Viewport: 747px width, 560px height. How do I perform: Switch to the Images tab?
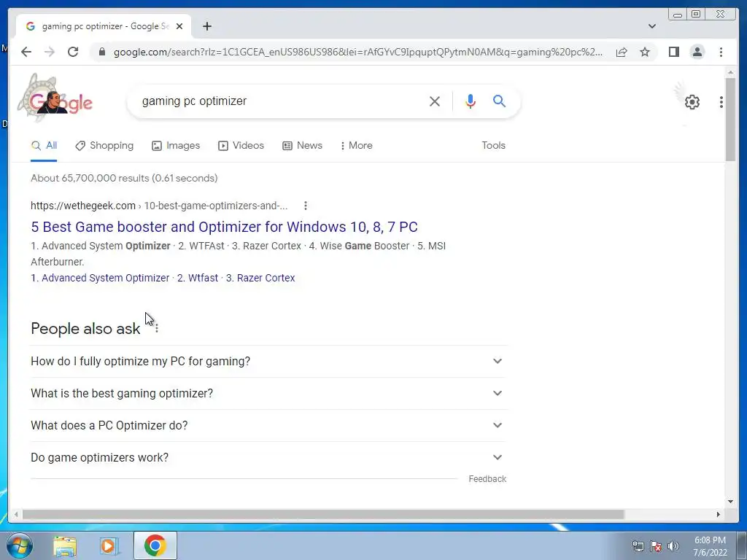(176, 146)
